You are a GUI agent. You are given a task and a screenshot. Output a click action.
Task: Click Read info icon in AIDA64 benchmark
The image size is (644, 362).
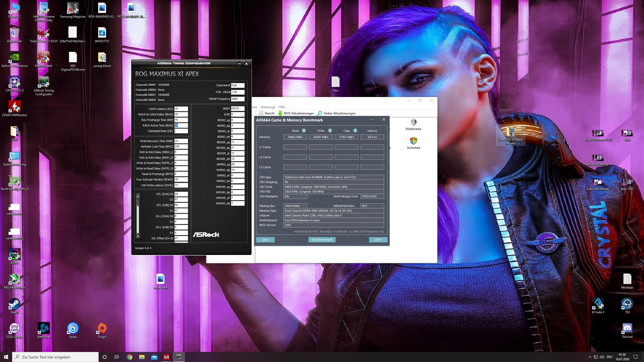(304, 130)
